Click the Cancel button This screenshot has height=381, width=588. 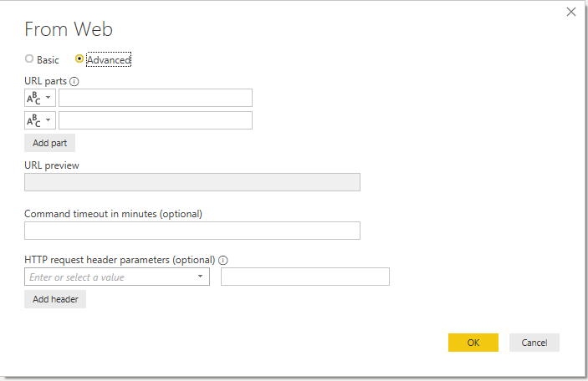pyautogui.click(x=534, y=343)
